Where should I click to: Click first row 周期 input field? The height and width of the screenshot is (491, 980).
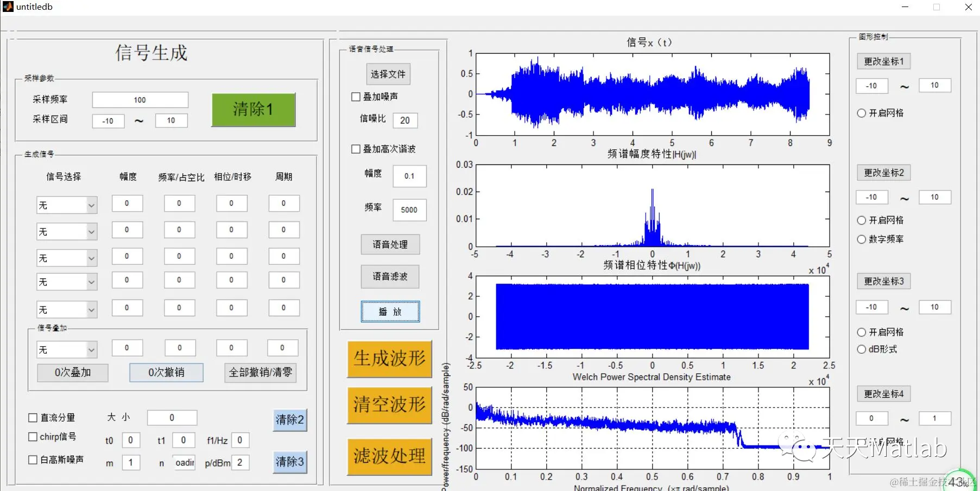tap(283, 203)
